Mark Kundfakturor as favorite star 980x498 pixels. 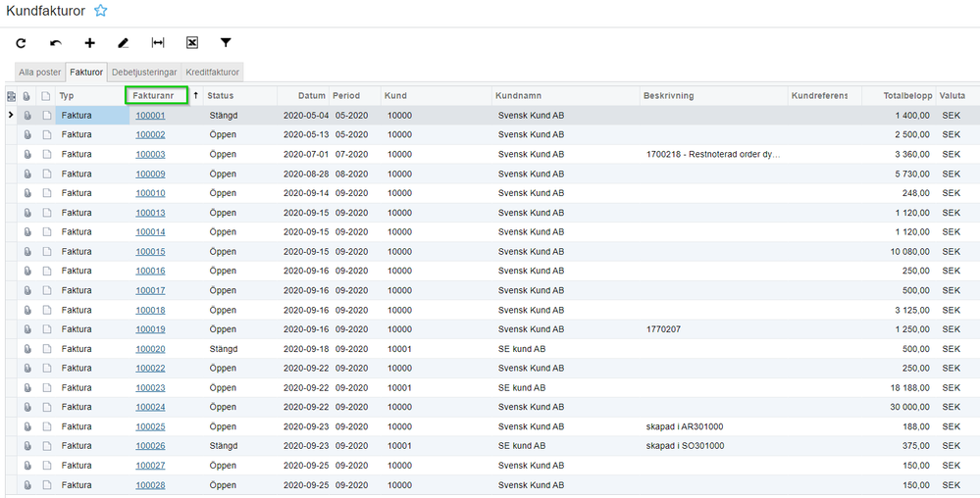100,11
